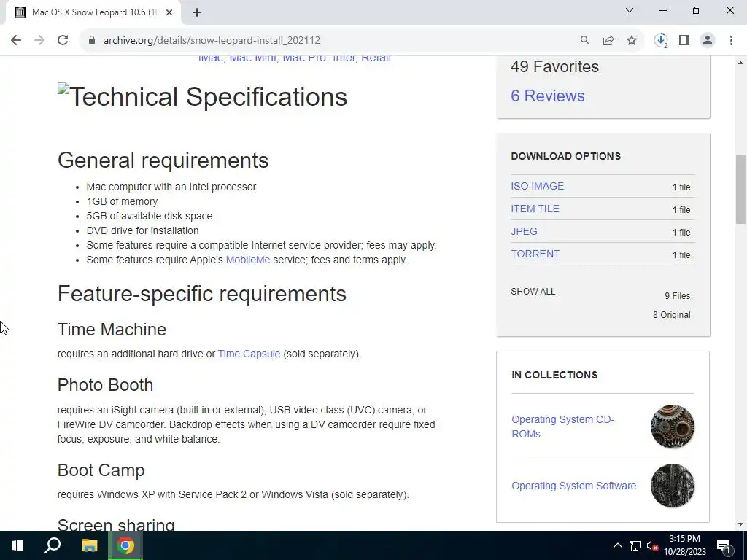The width and height of the screenshot is (747, 560).
Task: Toggle Chrome side panel
Action: (x=684, y=40)
